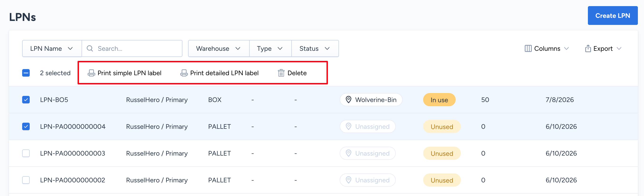Screen dimensions: 644x196
Task: Click the Columns layout icon
Action: tap(528, 48)
